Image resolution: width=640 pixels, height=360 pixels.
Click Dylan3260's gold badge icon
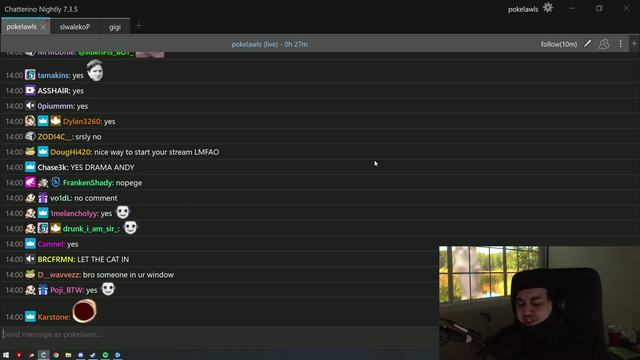pyautogui.click(x=56, y=121)
